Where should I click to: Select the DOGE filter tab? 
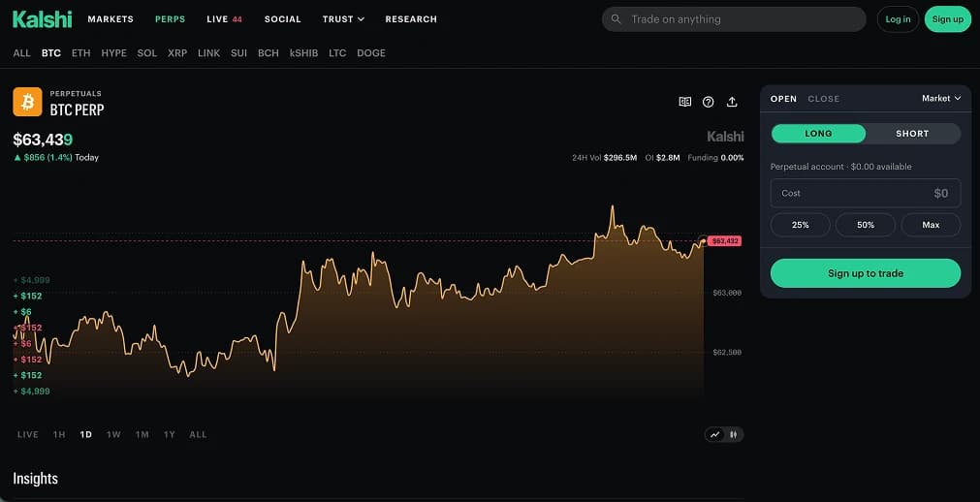click(371, 53)
